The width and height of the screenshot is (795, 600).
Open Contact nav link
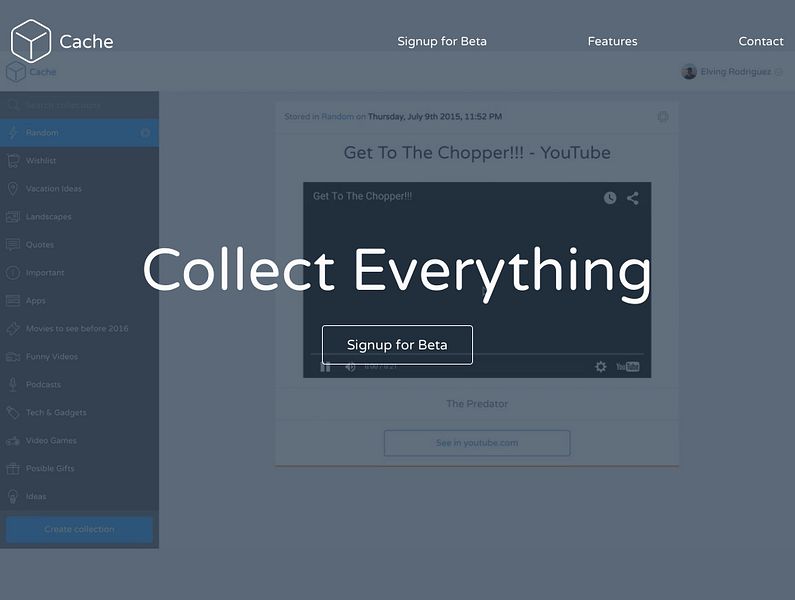pyautogui.click(x=761, y=42)
